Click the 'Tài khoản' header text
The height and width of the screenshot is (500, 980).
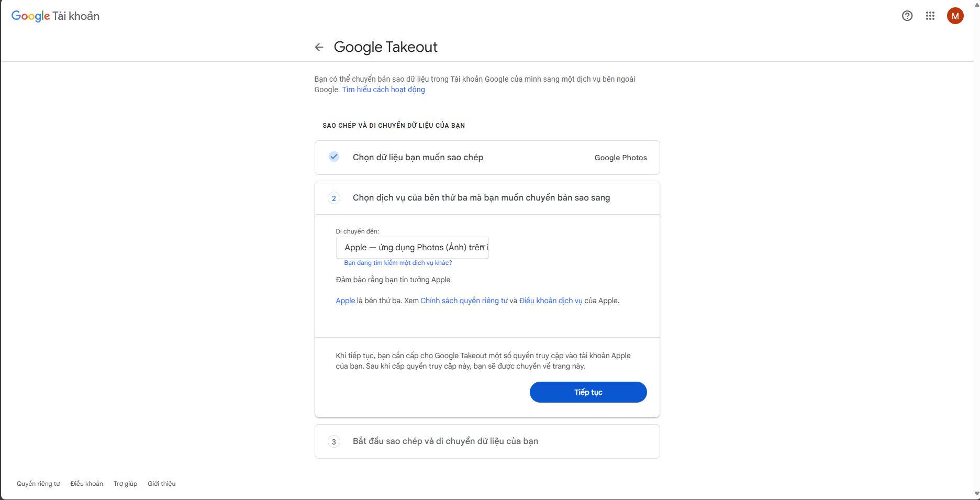pos(76,16)
